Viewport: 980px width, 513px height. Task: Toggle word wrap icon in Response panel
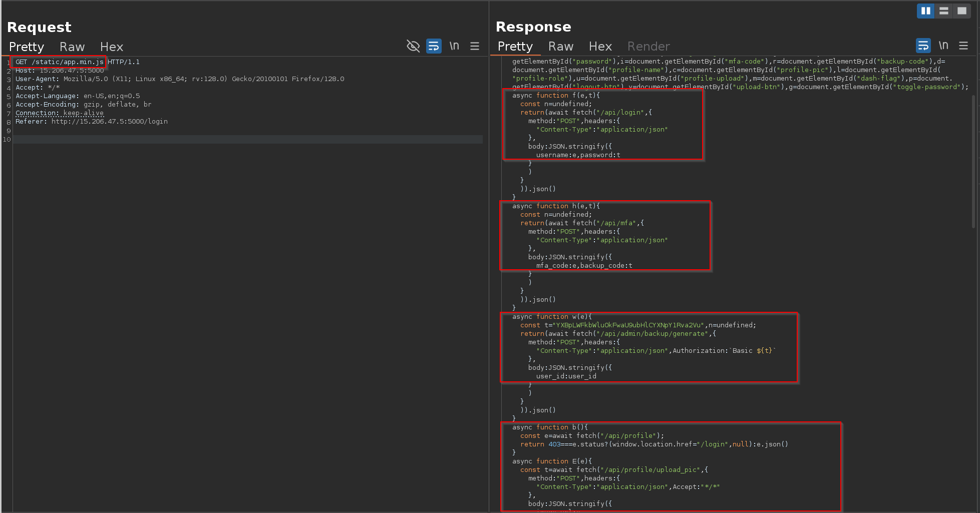923,46
